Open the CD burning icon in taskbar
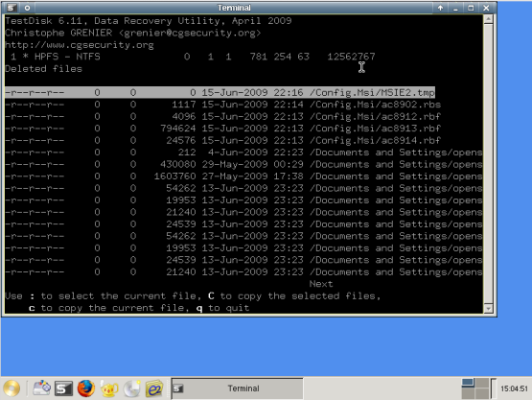The image size is (532, 400). tap(132, 388)
